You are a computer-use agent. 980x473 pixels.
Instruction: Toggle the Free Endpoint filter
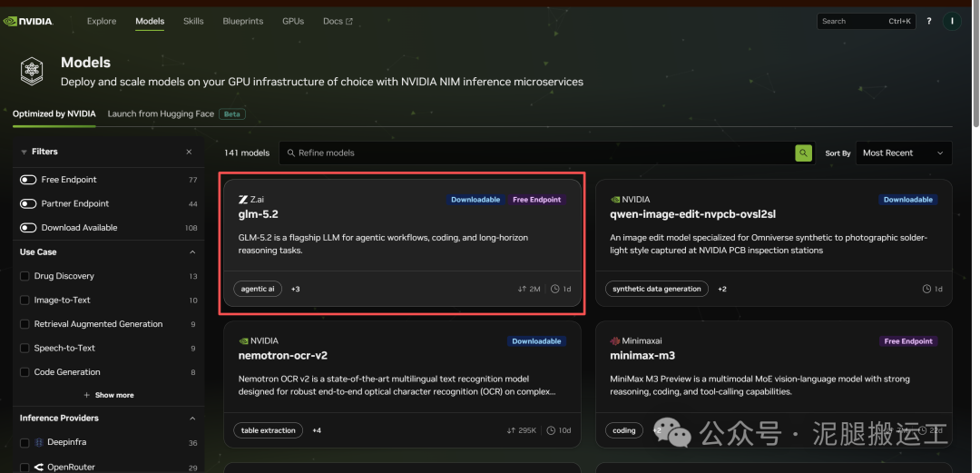(28, 180)
